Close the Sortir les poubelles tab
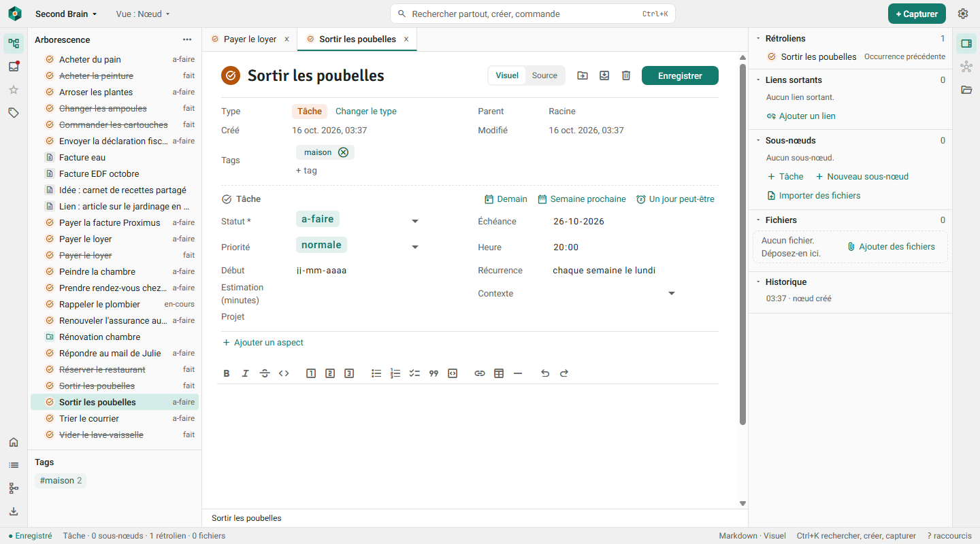 [x=406, y=39]
